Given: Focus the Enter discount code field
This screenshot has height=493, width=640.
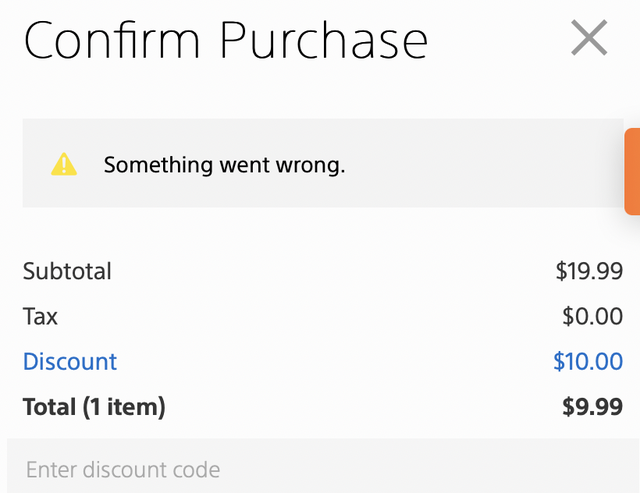Looking at the screenshot, I should 323,466.
